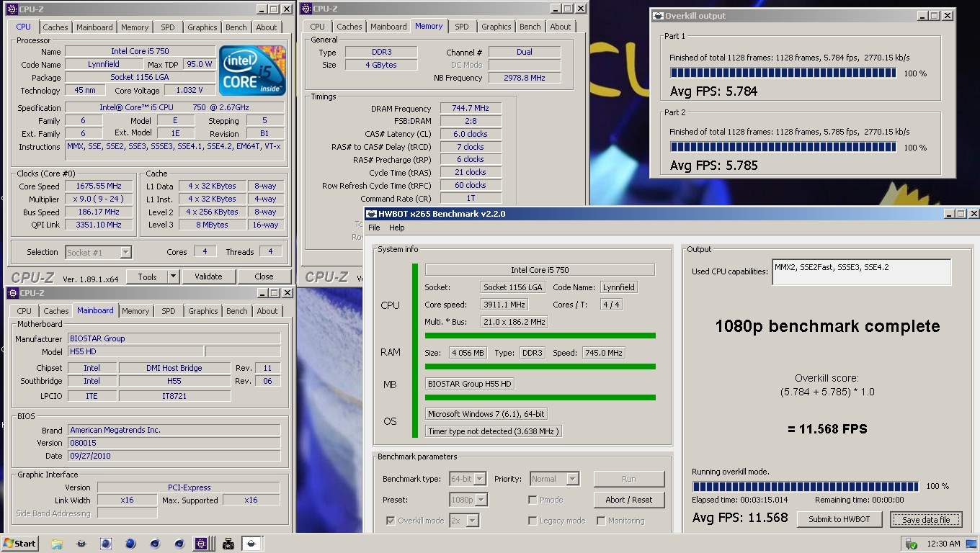Click the 1080p benchmark complete heading

pos(827,326)
